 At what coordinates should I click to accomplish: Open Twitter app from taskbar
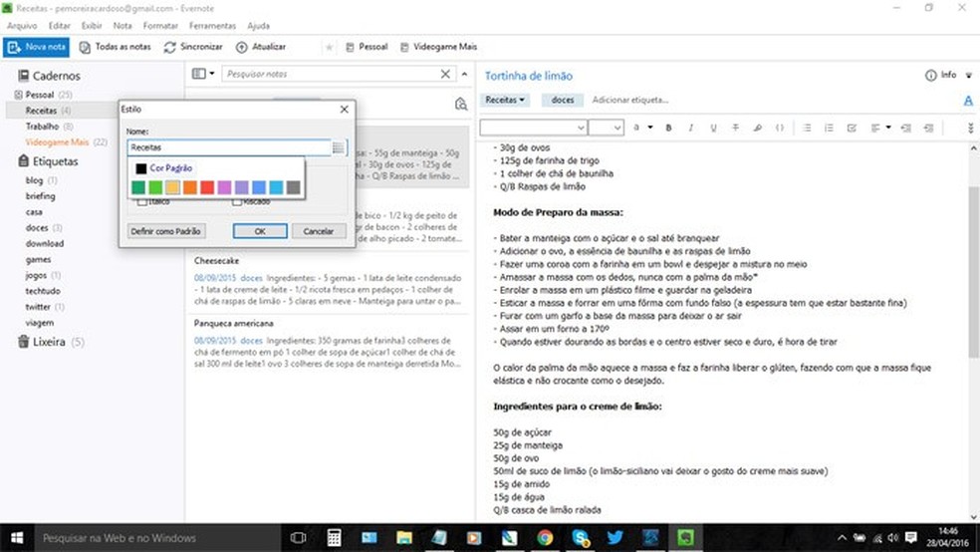point(615,538)
